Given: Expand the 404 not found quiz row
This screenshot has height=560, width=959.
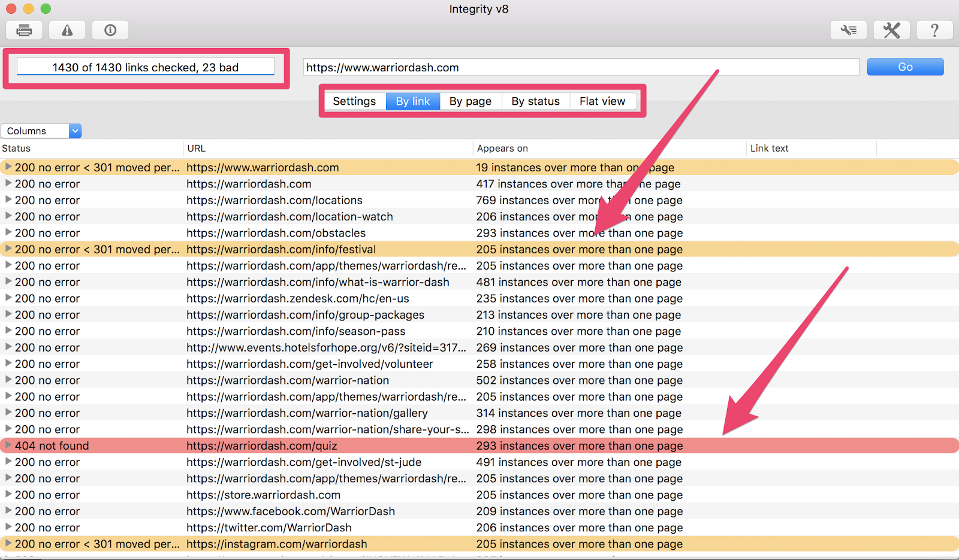Looking at the screenshot, I should 8,445.
